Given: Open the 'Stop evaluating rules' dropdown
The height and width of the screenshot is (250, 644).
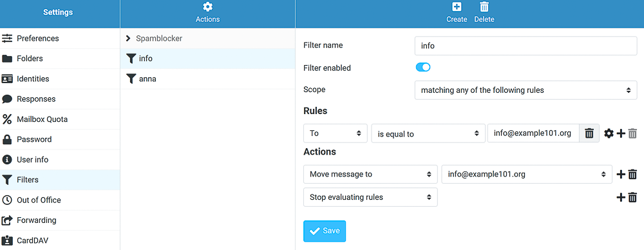Looking at the screenshot, I should (x=370, y=197).
